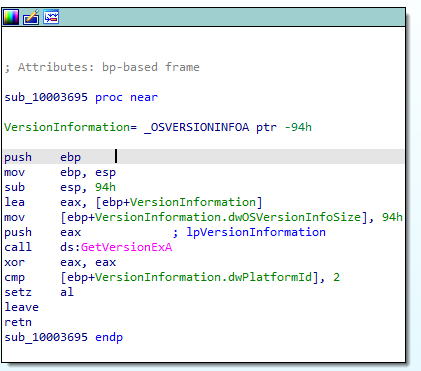Select the dwPlatformId field in cmp
Viewport: 421px width, 371px height.
coord(270,277)
